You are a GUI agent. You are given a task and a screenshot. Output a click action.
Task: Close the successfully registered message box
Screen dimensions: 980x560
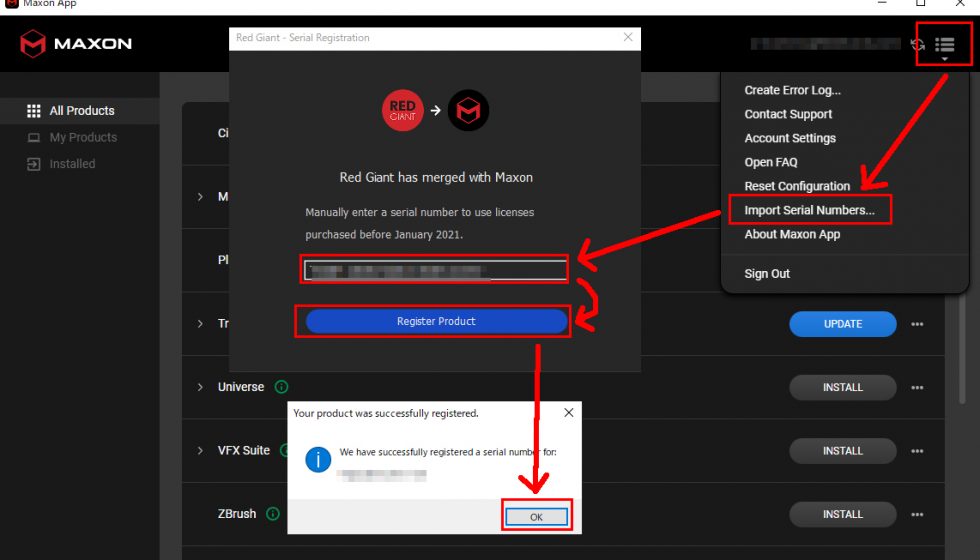(x=569, y=412)
